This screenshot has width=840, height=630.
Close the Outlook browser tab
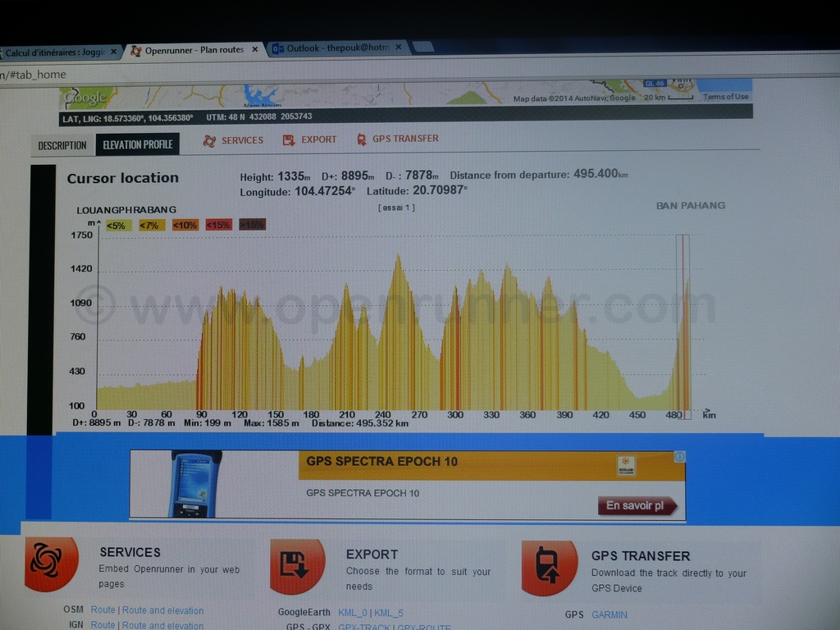399,47
